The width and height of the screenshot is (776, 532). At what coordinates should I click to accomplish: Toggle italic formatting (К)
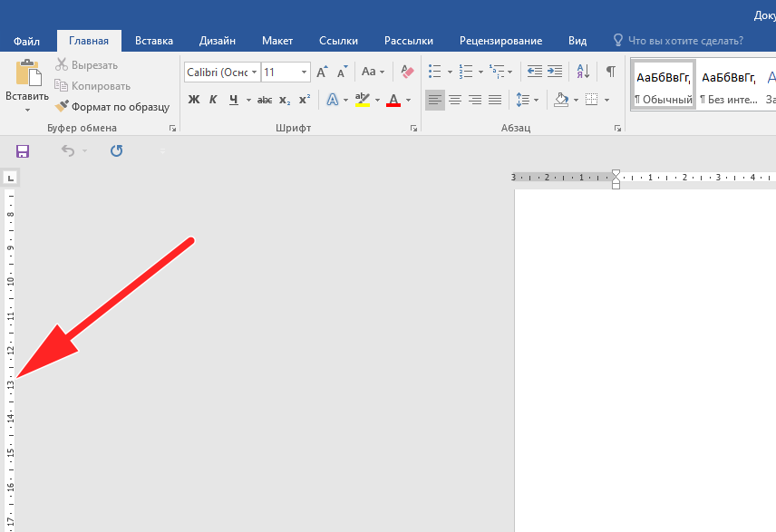click(213, 100)
